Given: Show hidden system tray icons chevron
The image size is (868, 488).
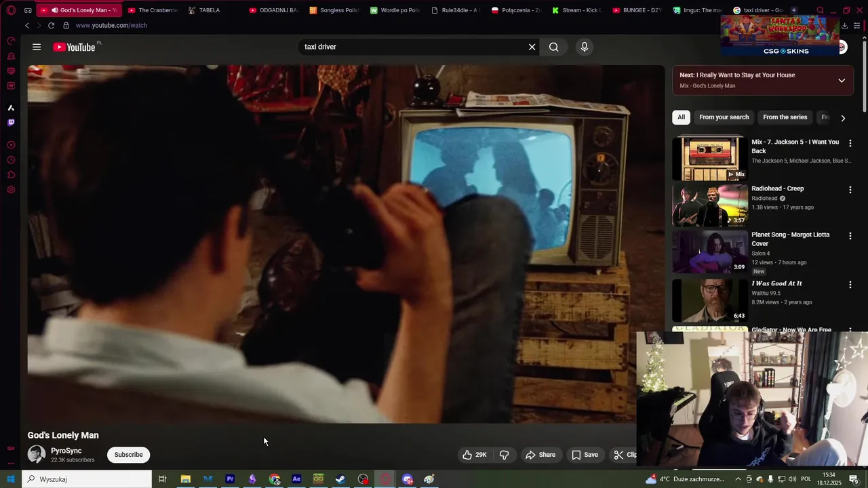Looking at the screenshot, I should [738, 479].
